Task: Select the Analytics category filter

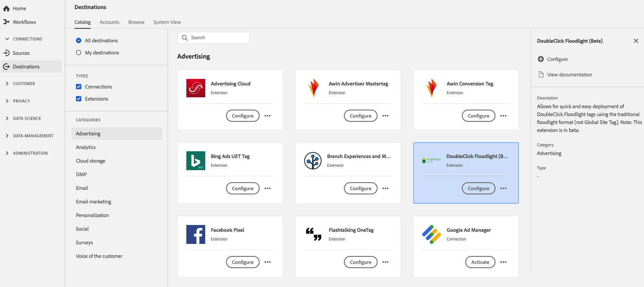Action: [x=86, y=147]
